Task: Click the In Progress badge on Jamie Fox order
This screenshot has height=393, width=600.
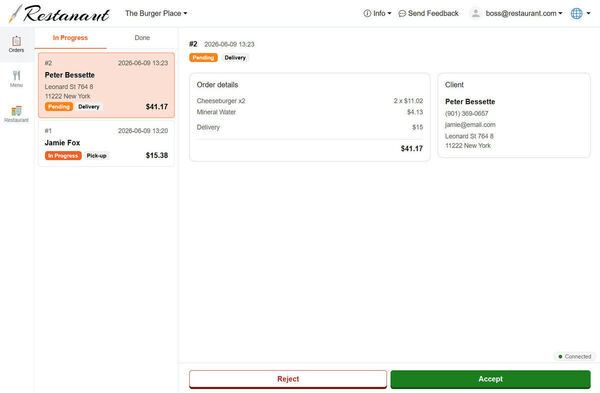Action: tap(63, 156)
